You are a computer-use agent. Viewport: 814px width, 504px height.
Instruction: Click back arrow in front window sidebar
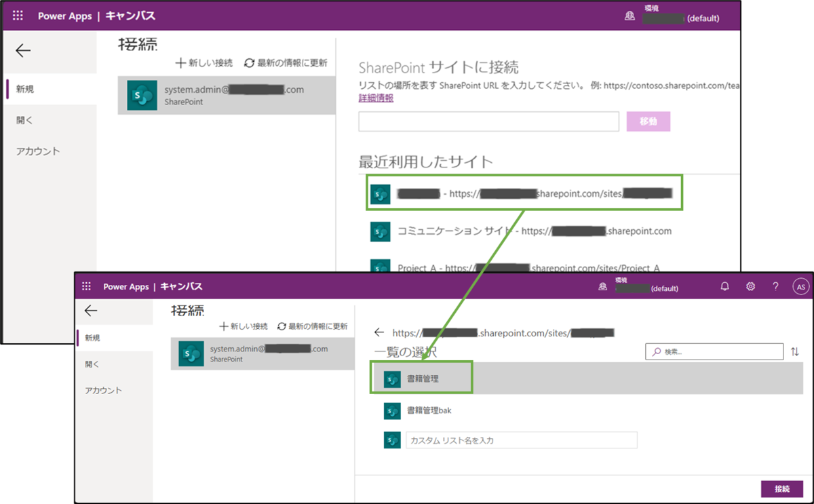point(91,311)
